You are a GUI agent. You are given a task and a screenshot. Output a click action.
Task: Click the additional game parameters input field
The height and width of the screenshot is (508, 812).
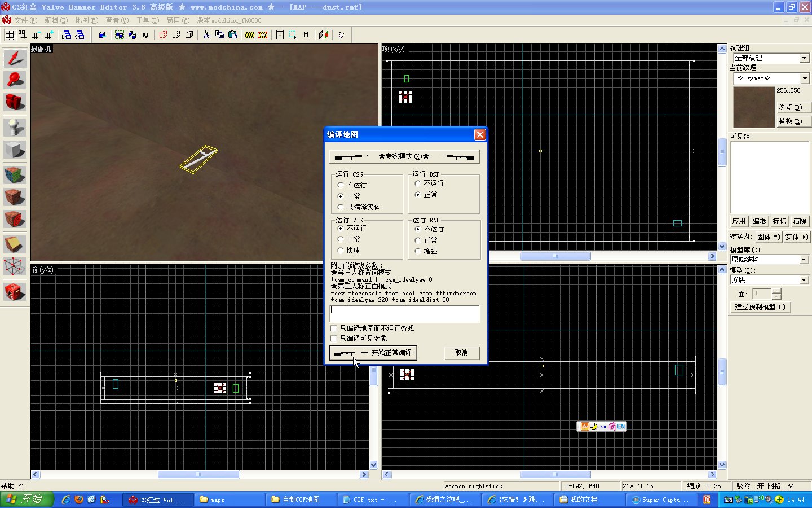tap(404, 314)
